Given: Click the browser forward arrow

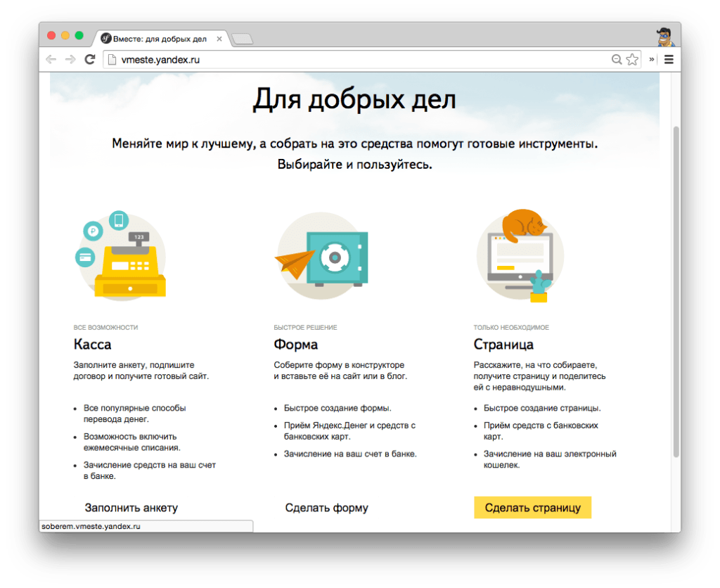Looking at the screenshot, I should [x=70, y=60].
